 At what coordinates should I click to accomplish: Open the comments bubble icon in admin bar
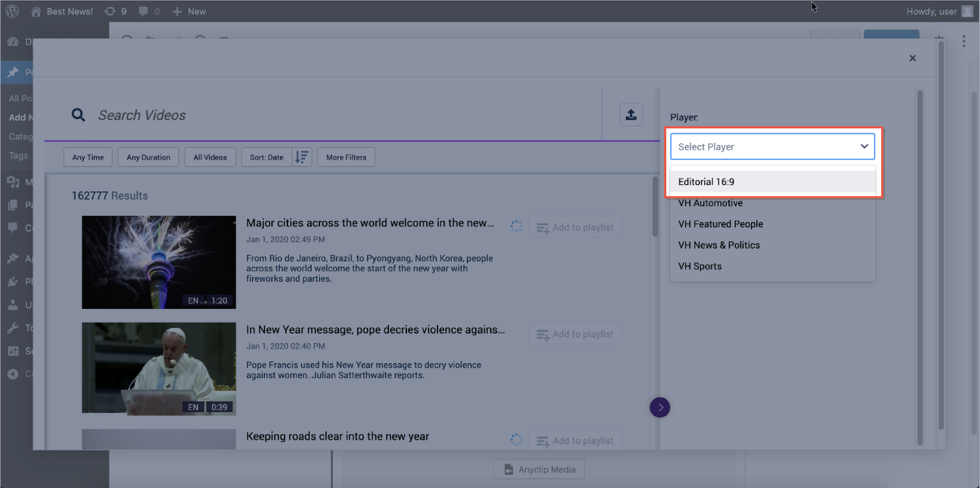[143, 11]
